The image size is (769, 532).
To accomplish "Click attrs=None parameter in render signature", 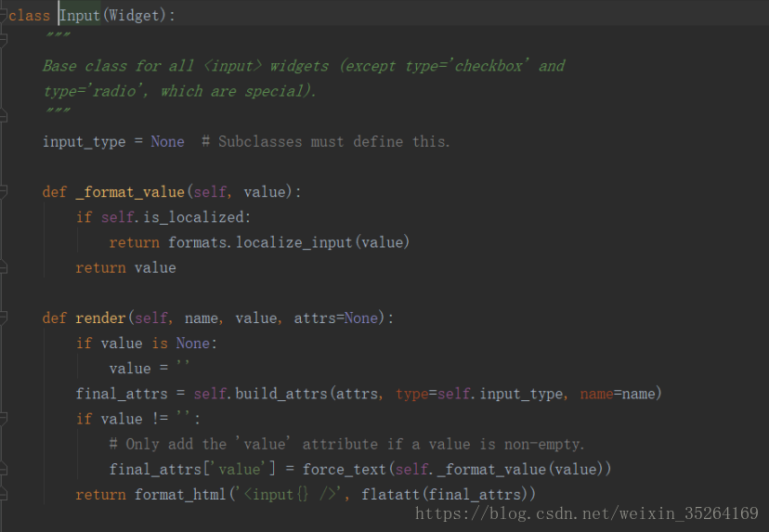I will point(336,318).
